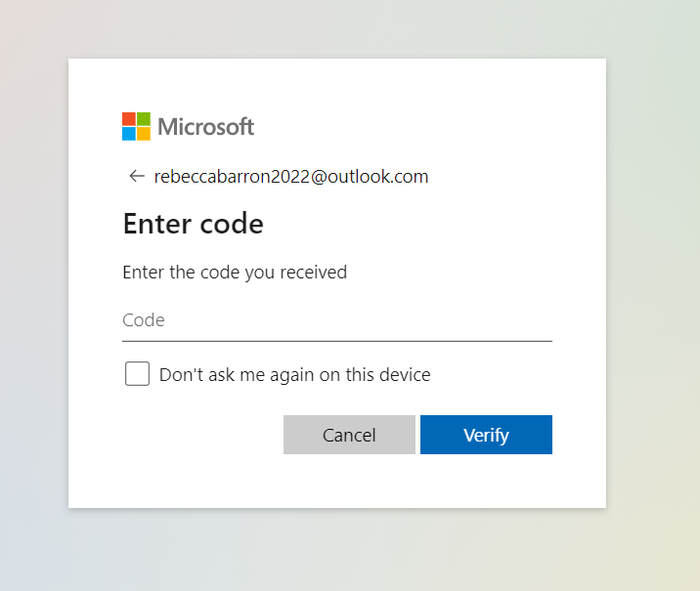Click the back arrow next to the email
The height and width of the screenshot is (591, 700).
tap(136, 177)
